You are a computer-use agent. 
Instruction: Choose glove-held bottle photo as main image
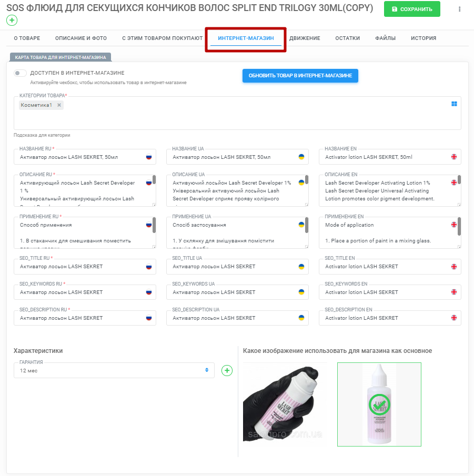click(285, 404)
